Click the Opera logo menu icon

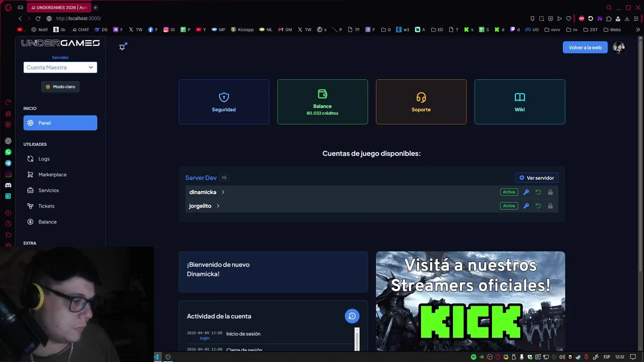point(8,8)
